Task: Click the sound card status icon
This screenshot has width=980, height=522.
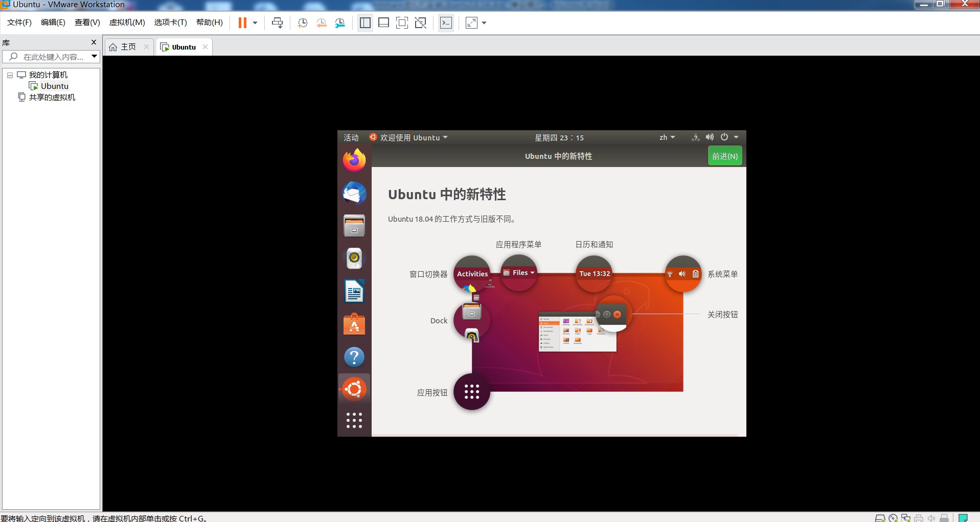Action: pos(931,518)
